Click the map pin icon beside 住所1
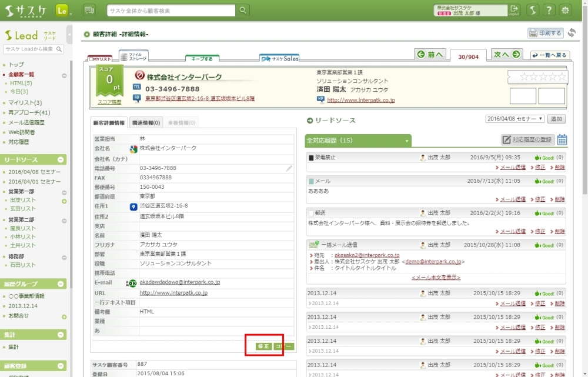588x377 pixels. [133, 206]
